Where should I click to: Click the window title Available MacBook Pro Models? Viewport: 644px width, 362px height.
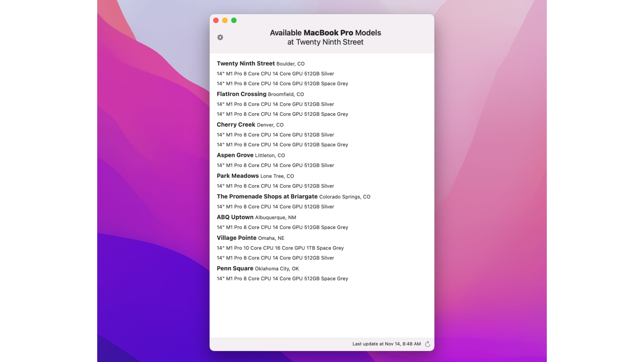click(325, 32)
